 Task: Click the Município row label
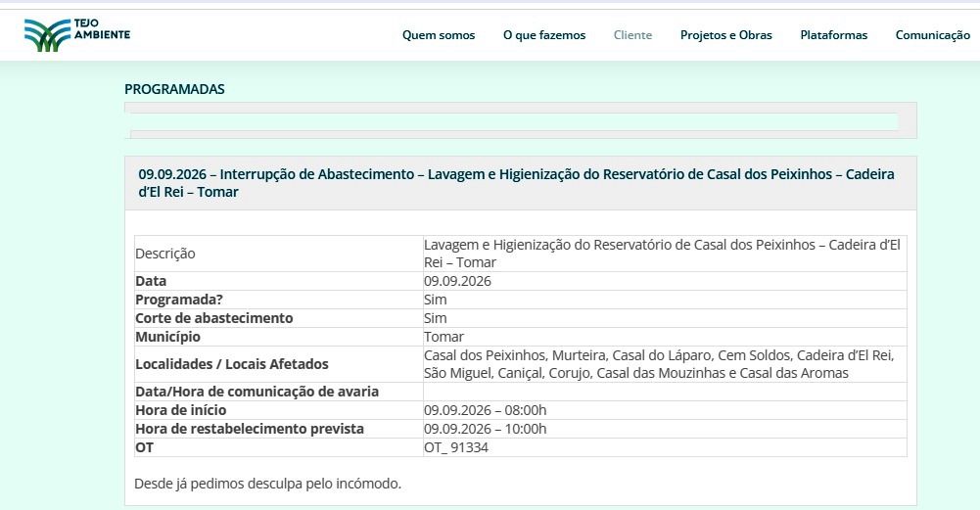[x=167, y=337]
